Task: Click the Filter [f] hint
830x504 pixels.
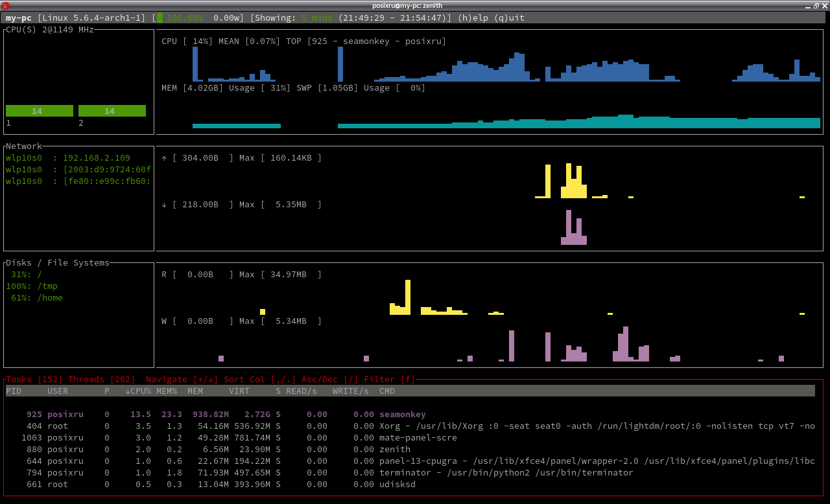Action: (x=390, y=380)
